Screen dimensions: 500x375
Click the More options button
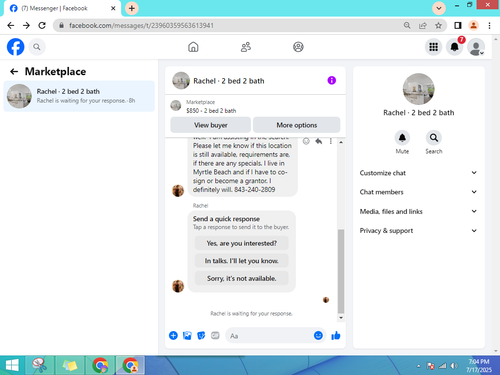(297, 125)
